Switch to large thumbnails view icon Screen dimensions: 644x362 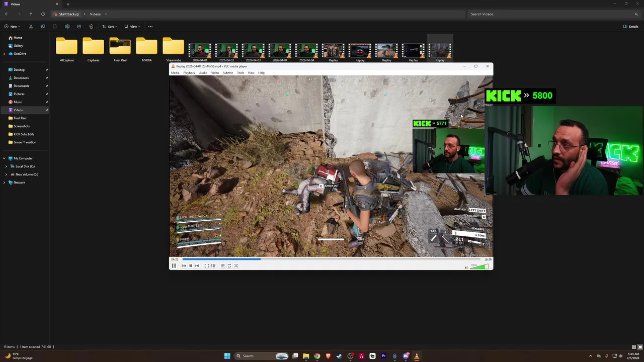(x=639, y=347)
